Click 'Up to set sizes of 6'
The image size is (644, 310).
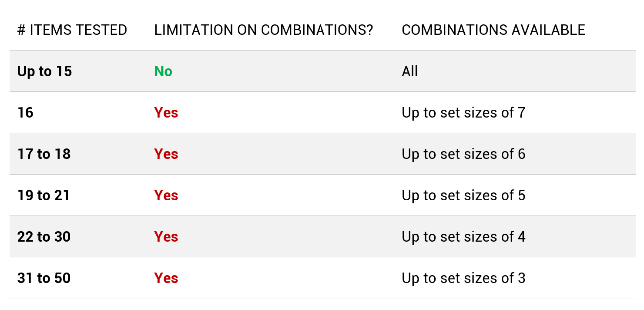[463, 154]
